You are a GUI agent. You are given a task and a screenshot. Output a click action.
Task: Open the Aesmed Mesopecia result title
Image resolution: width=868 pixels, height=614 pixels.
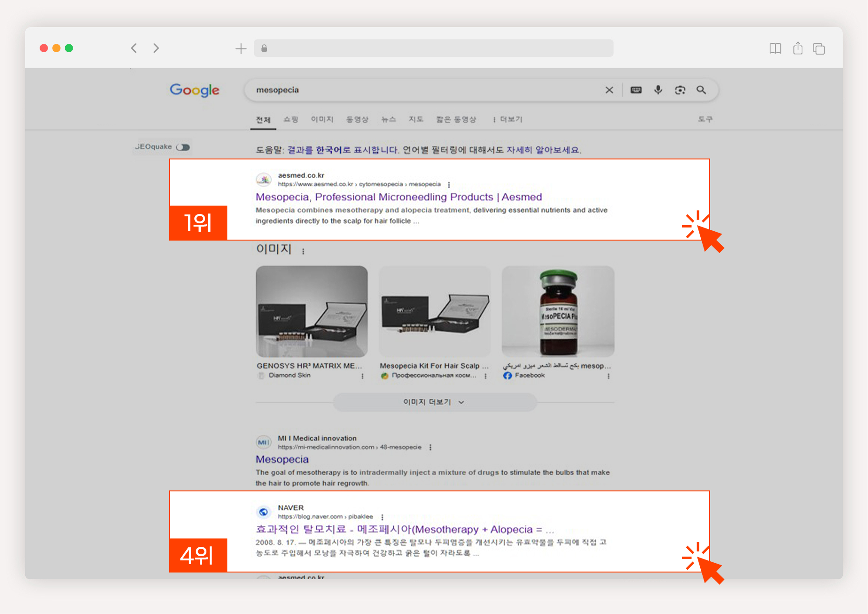(x=399, y=197)
